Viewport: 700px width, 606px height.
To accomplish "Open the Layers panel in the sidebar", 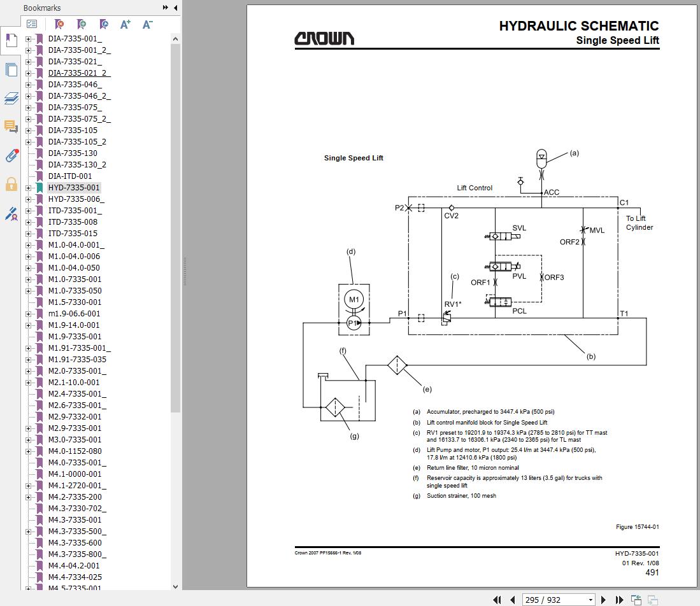I will 11,99.
